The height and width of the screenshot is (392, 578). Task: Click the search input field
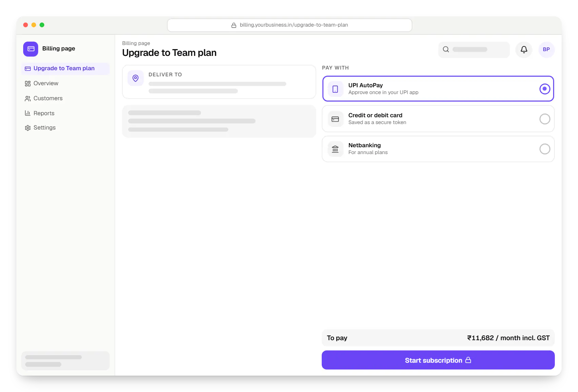[474, 50]
